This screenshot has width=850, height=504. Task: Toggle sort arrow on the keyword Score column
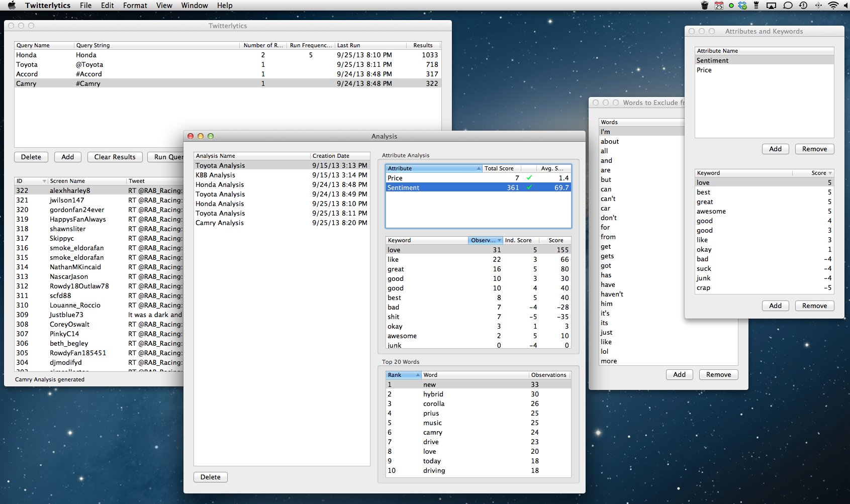830,173
